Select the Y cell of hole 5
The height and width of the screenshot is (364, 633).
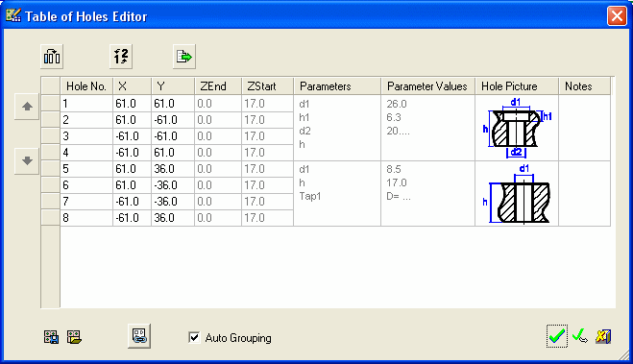(173, 169)
